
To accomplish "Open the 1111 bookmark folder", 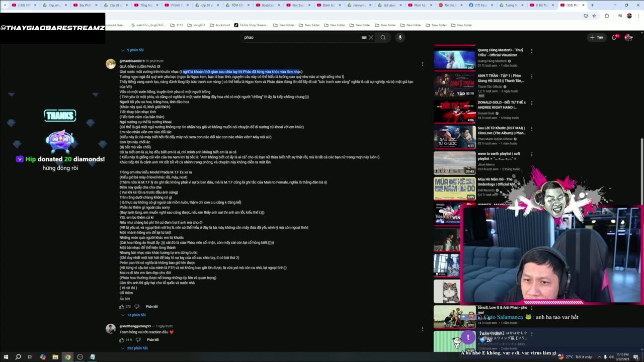I will point(176,25).
